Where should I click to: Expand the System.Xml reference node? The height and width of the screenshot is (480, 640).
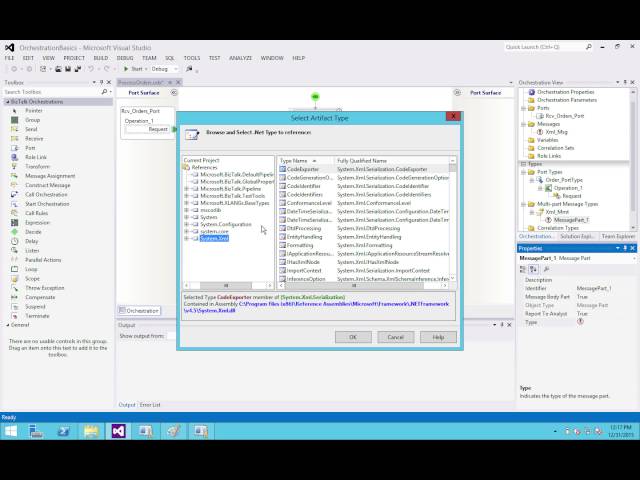click(x=186, y=238)
